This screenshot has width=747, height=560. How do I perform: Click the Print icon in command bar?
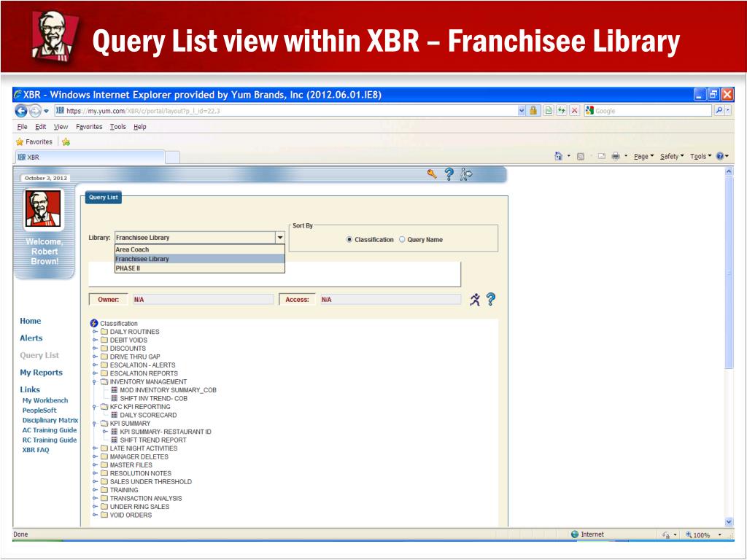616,156
